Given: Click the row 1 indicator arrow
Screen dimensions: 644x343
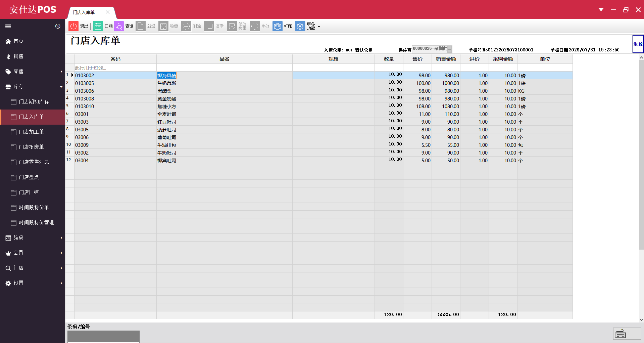Looking at the screenshot, I should [72, 75].
